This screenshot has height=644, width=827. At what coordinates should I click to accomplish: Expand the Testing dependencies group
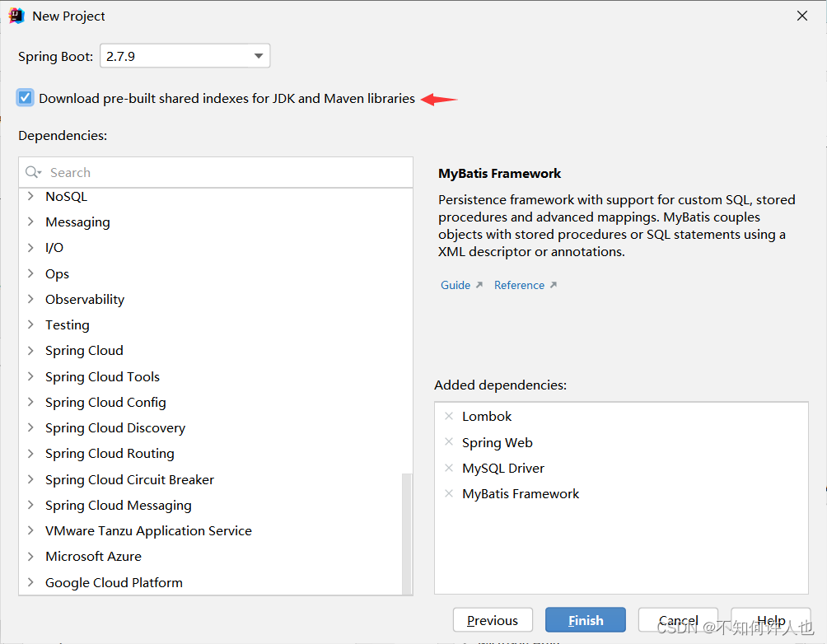tap(30, 324)
